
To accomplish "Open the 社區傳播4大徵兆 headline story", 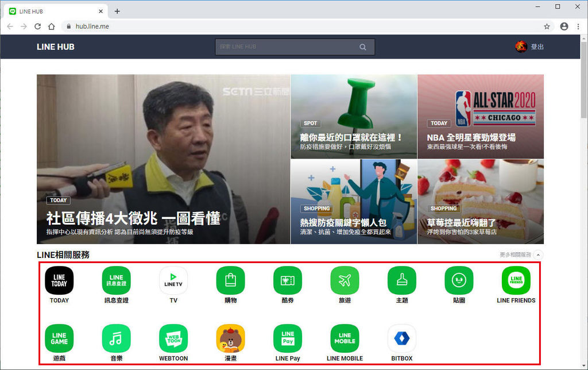I will coord(164,159).
